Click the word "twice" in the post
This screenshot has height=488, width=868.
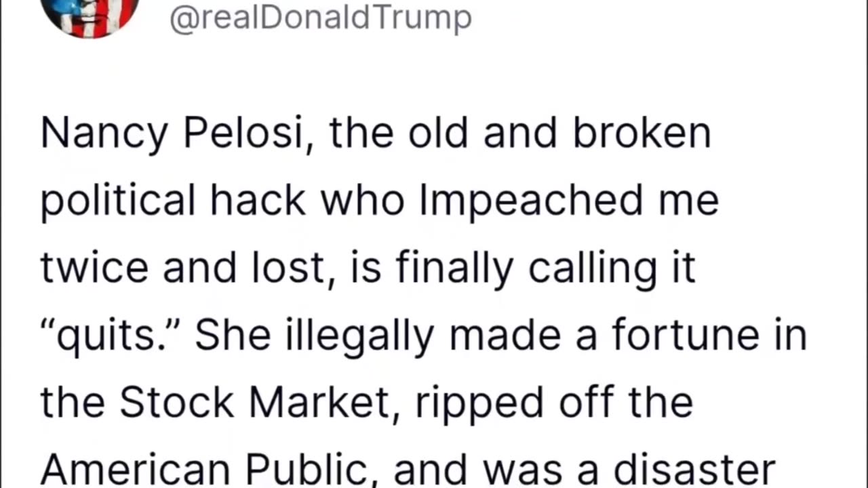coord(94,268)
